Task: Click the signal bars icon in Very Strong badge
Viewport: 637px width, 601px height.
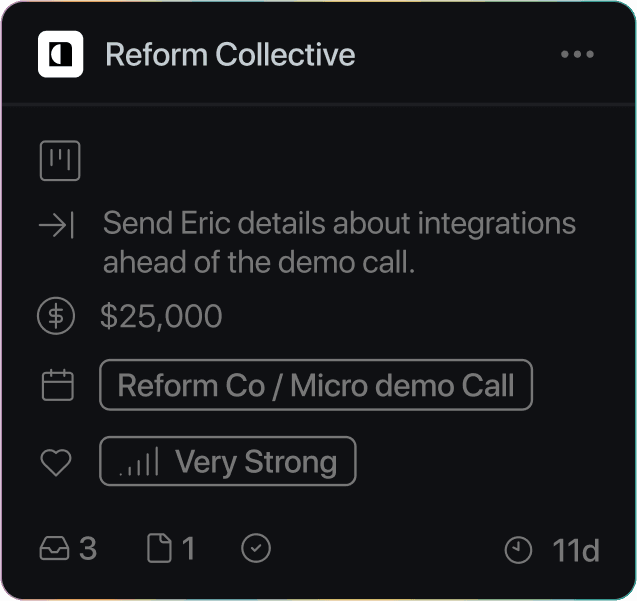Action: pyautogui.click(x=139, y=463)
